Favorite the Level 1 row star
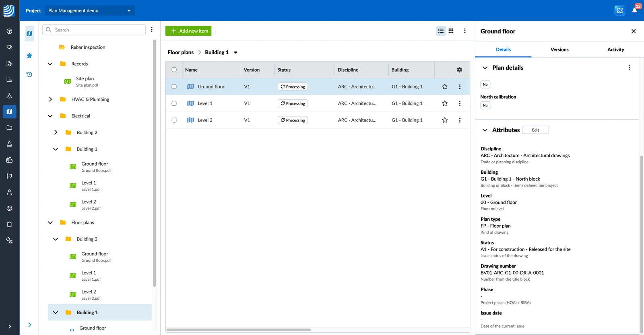The image size is (644, 335). (445, 104)
